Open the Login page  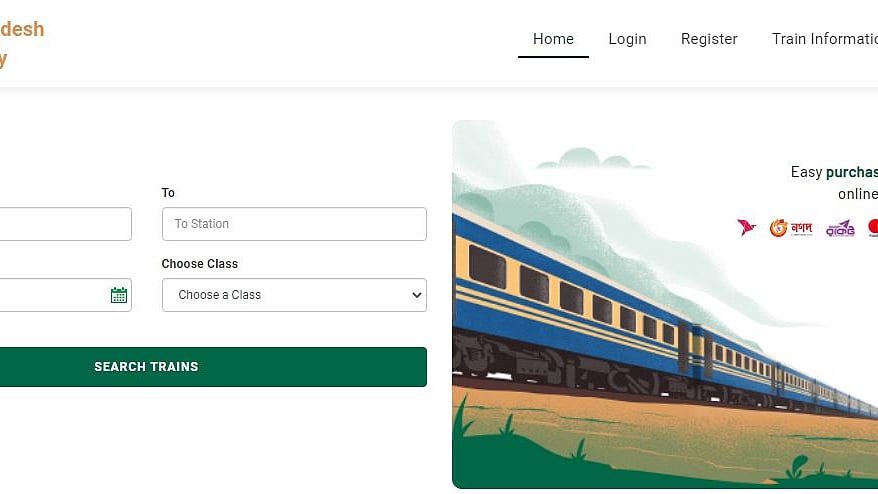point(627,39)
